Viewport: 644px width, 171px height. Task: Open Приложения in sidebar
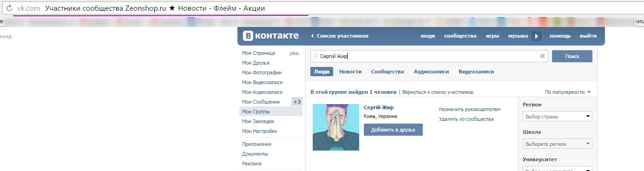(x=256, y=144)
